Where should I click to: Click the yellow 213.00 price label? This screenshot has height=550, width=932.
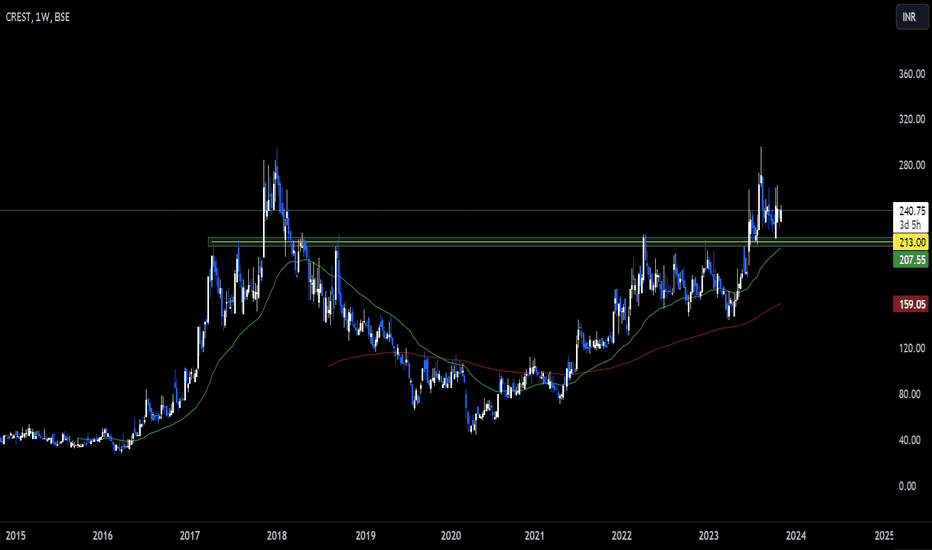(911, 242)
